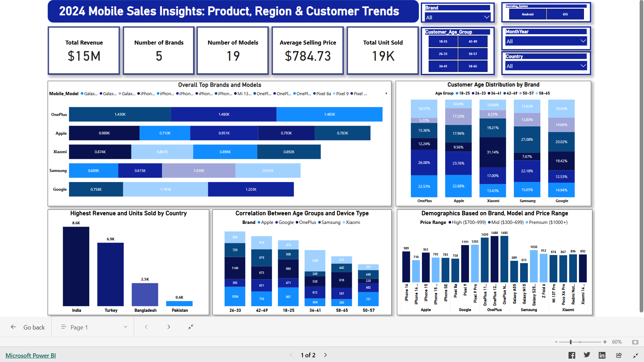Select the Turkey revenue bar

click(110, 274)
